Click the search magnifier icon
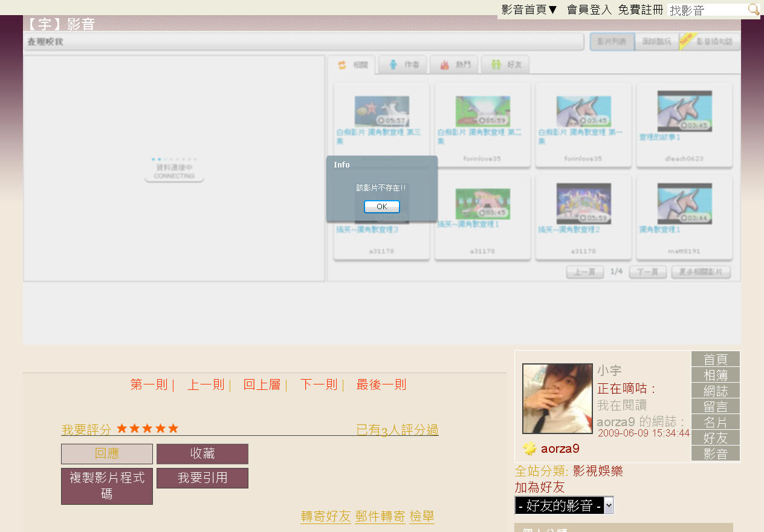764x532 pixels. click(753, 10)
